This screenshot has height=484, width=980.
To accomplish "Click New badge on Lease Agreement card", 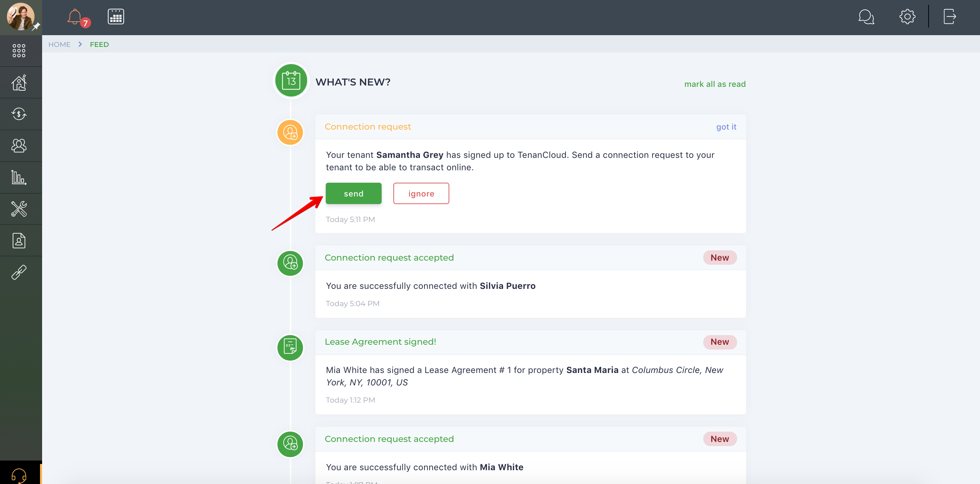I will coord(720,342).
